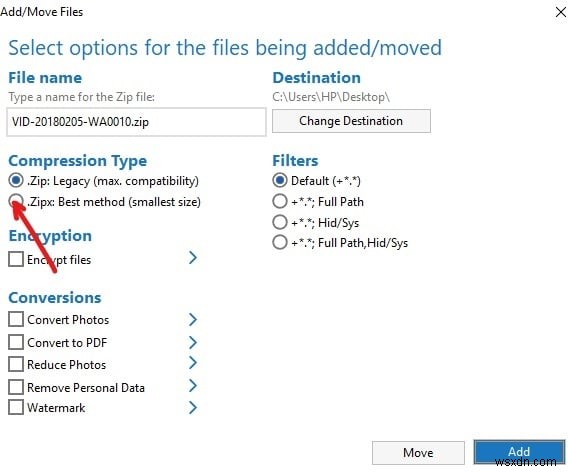The height and width of the screenshot is (472, 568).
Task: Click the destination path C:\Users\HP\Desktop\
Action: (x=331, y=97)
